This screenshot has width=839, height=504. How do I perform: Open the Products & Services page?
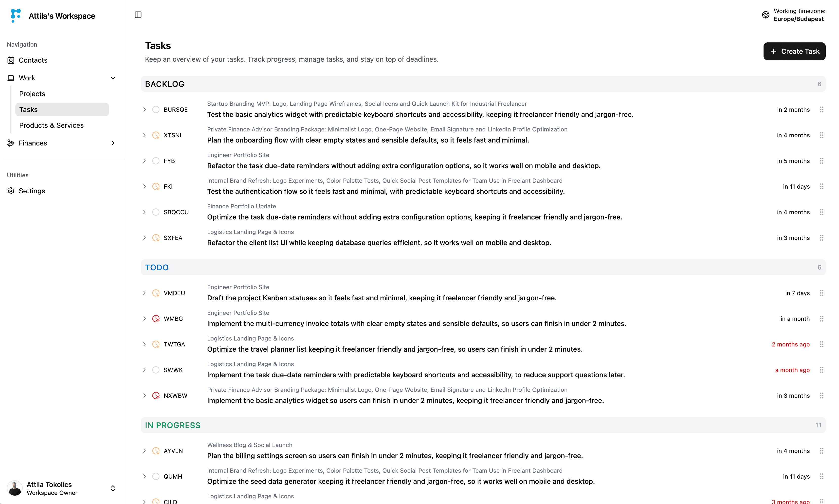point(51,125)
